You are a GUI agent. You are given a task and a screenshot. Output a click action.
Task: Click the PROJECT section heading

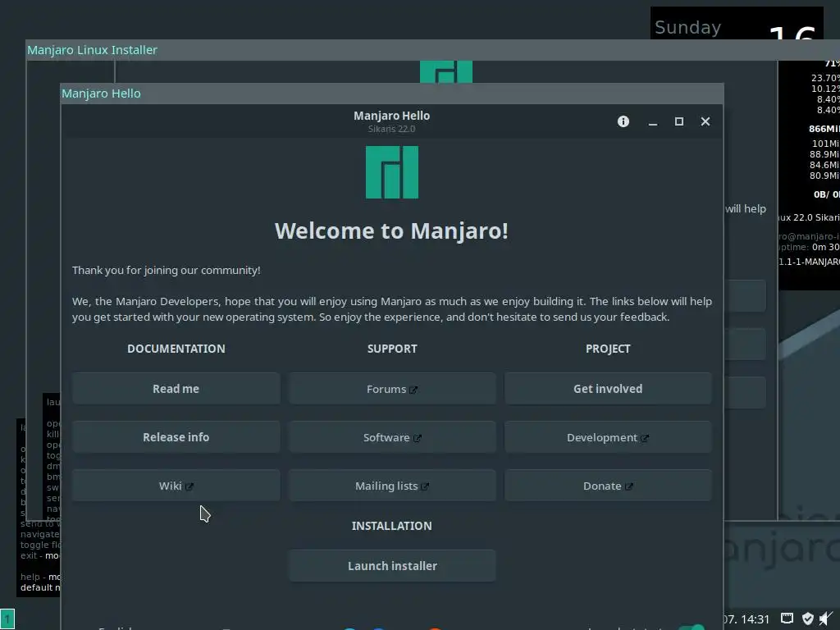click(x=608, y=349)
